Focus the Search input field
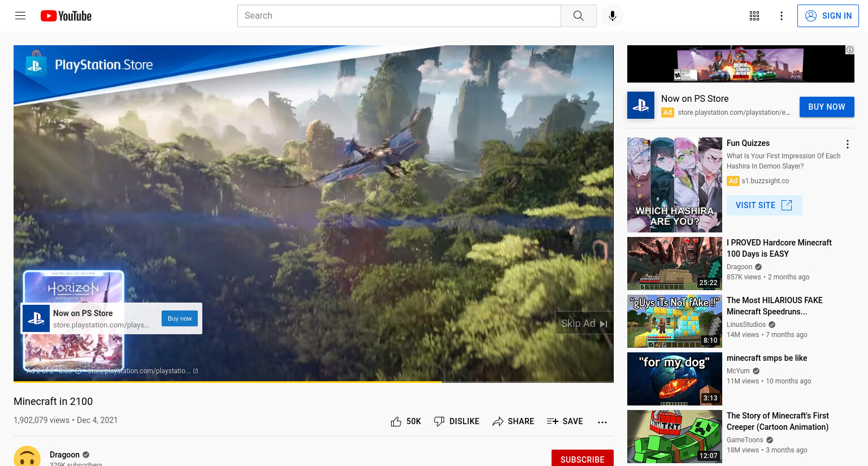 pos(399,16)
